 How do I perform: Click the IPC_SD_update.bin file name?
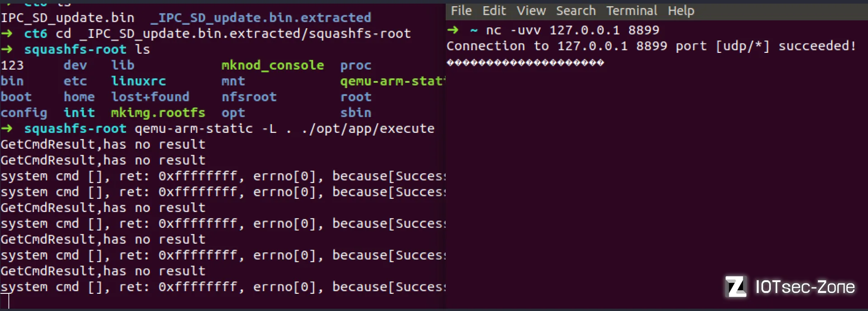tap(67, 18)
